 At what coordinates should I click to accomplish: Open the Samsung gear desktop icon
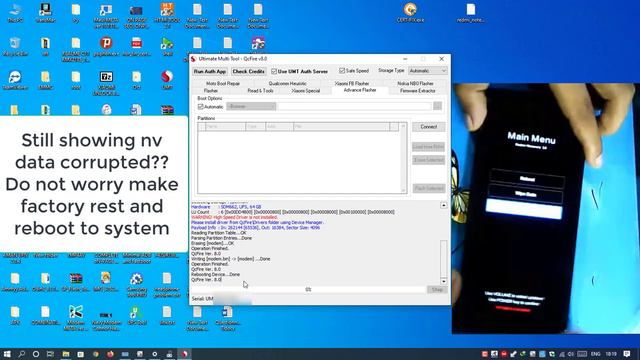pos(136,284)
